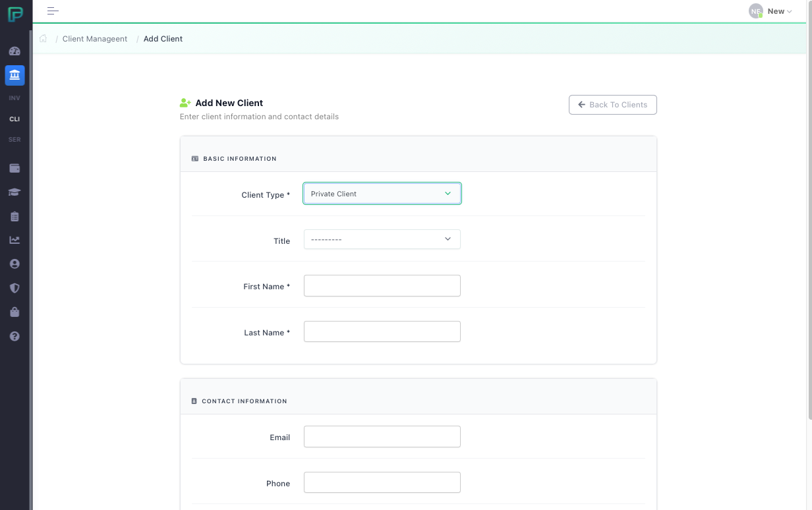Select the CLI sidebar menu item
Image resolution: width=812 pixels, height=510 pixels.
pyautogui.click(x=14, y=119)
